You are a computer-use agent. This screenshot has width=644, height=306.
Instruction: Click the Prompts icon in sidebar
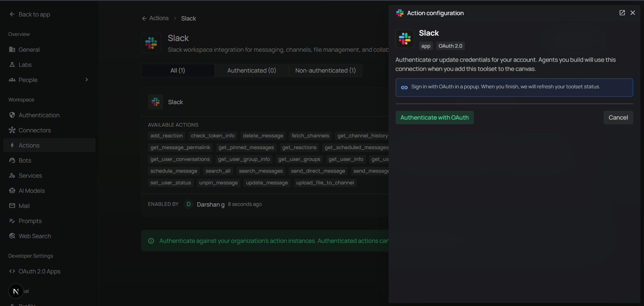pyautogui.click(x=12, y=221)
